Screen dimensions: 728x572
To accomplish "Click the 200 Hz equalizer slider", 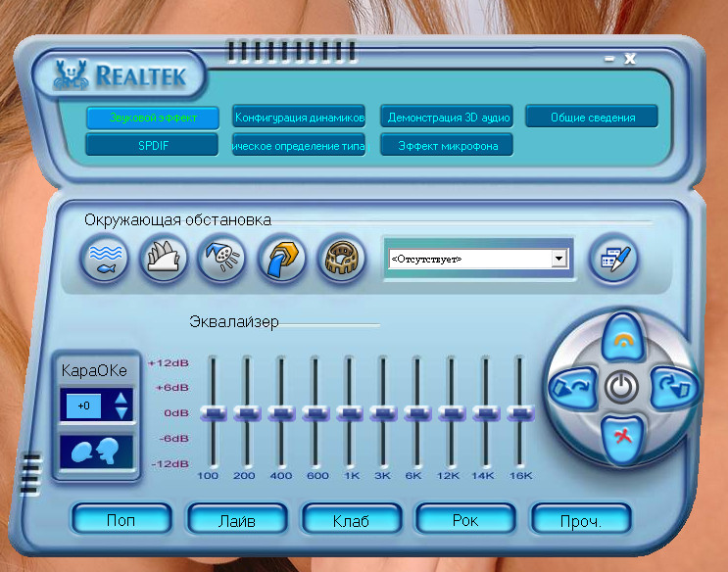I will [x=247, y=412].
